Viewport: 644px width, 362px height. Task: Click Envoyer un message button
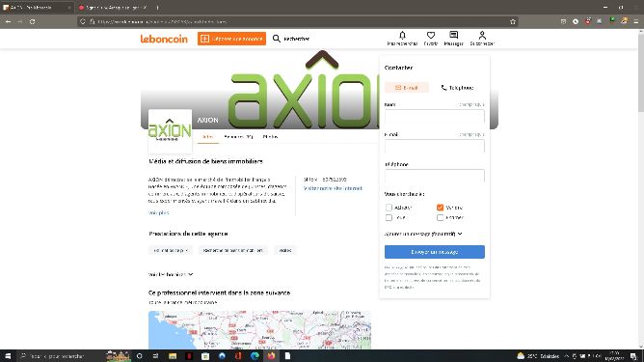click(x=435, y=252)
